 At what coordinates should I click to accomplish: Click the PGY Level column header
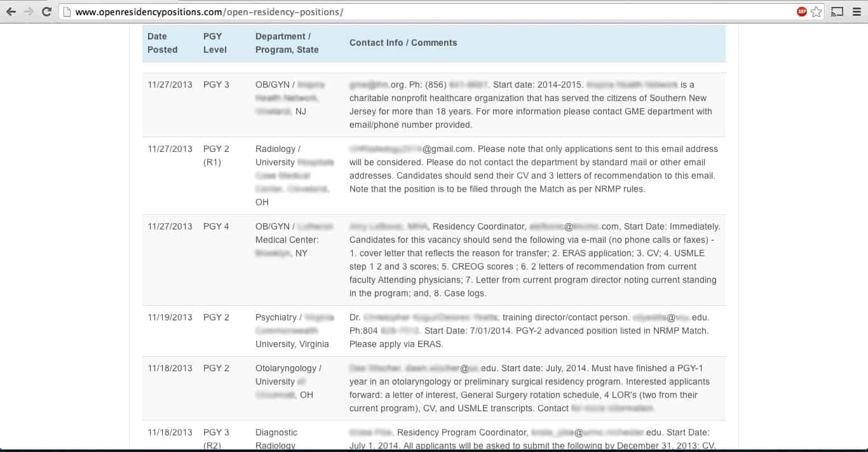point(215,43)
